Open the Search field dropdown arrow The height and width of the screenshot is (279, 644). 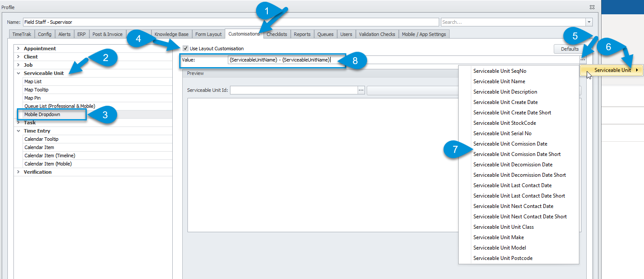(x=589, y=22)
